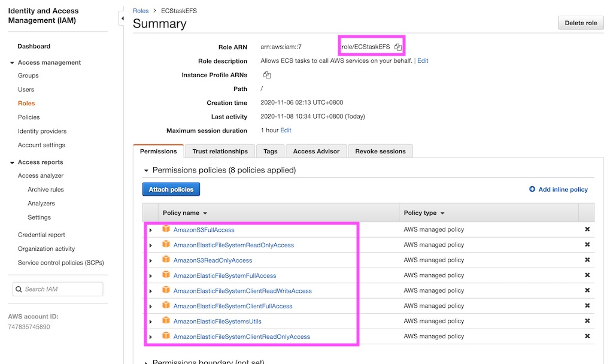
Task: Click the Delete role button
Action: (581, 23)
